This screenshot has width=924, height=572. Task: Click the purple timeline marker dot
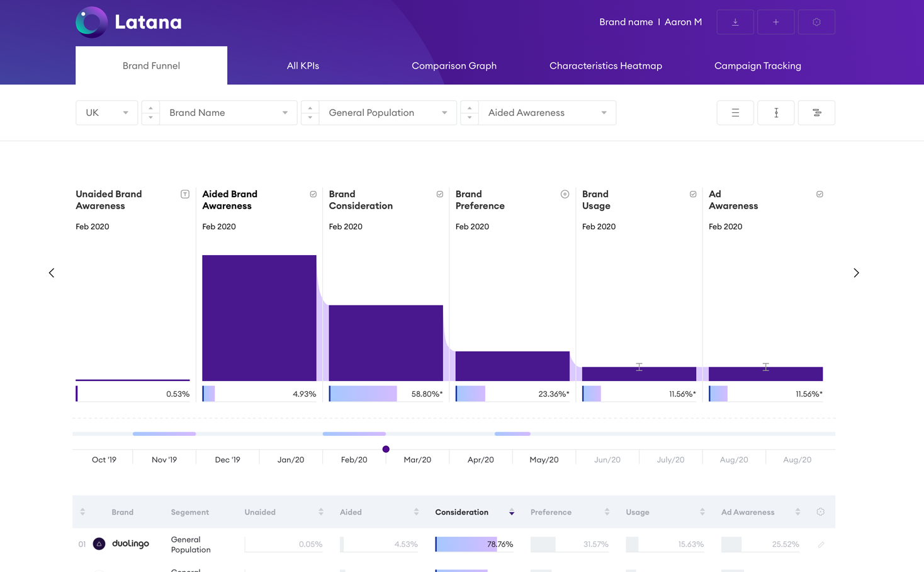coord(386,449)
